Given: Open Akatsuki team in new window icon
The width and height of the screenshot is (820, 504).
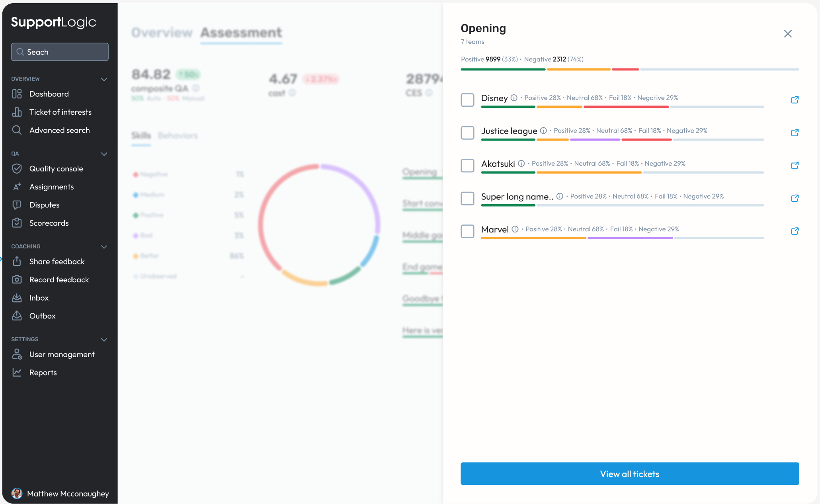Looking at the screenshot, I should coord(795,166).
